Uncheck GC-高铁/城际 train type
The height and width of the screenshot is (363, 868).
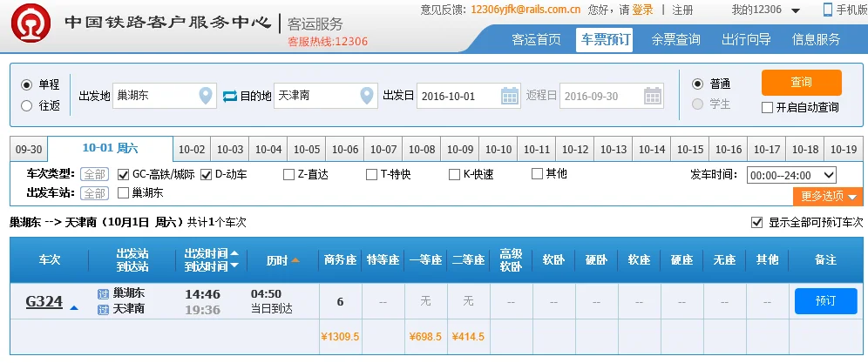pos(124,175)
